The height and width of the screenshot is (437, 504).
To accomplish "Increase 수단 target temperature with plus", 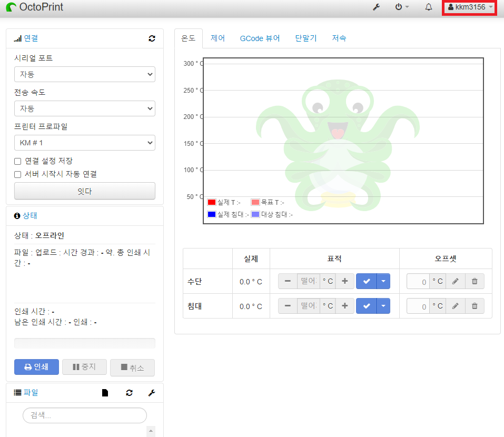I will 344,281.
